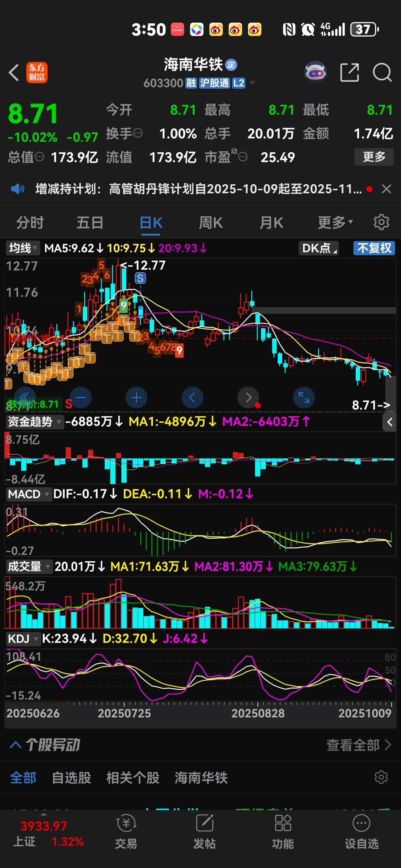Tap the 成交量 volume bars chart
This screenshot has width=401, height=868.
[200, 602]
